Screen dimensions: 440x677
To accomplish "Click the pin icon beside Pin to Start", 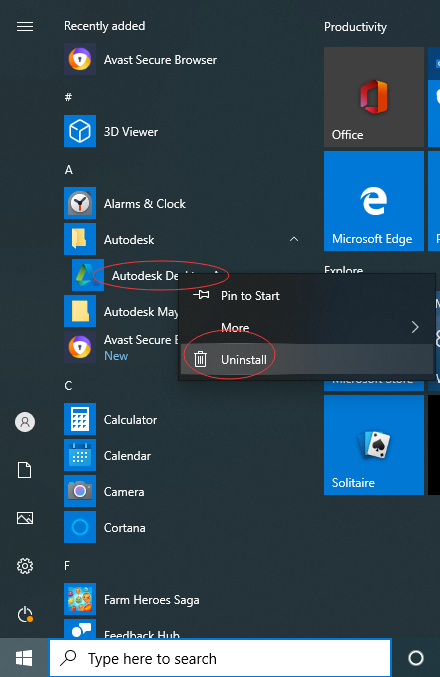I will coord(201,295).
